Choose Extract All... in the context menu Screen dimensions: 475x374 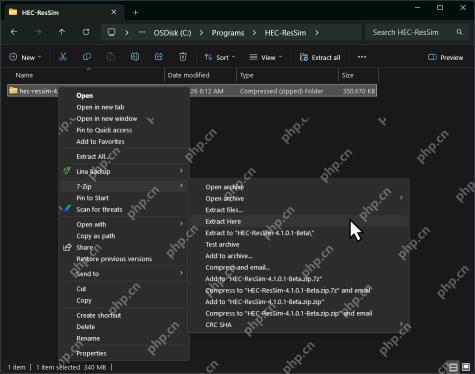pos(92,157)
